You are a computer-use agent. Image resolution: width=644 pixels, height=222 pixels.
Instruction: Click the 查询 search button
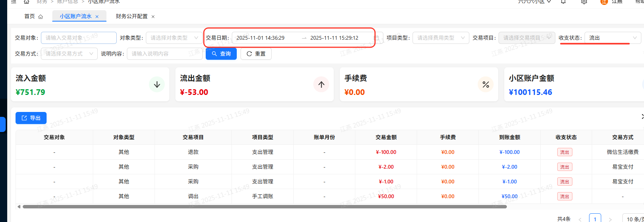tap(221, 54)
